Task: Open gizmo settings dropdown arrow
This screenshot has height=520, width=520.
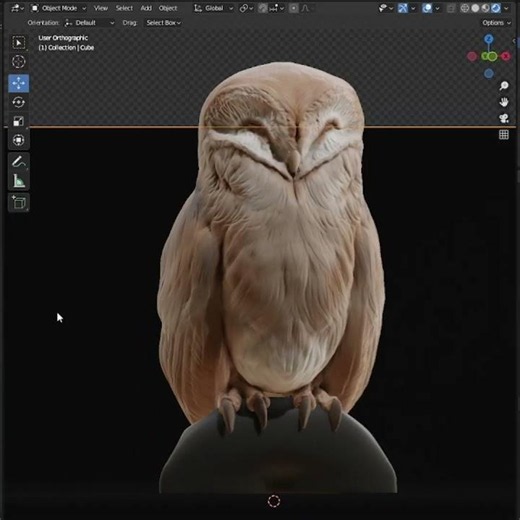Action: pos(413,8)
